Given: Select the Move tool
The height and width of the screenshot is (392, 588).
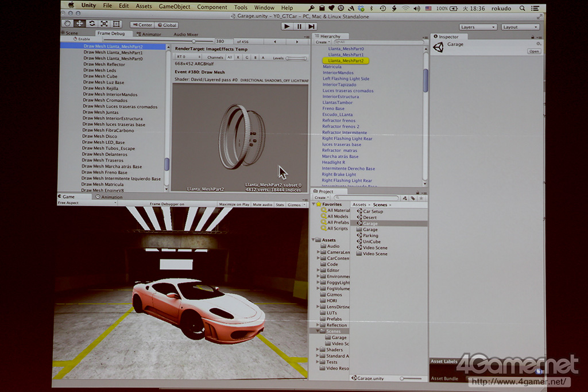Looking at the screenshot, I should tap(79, 24).
